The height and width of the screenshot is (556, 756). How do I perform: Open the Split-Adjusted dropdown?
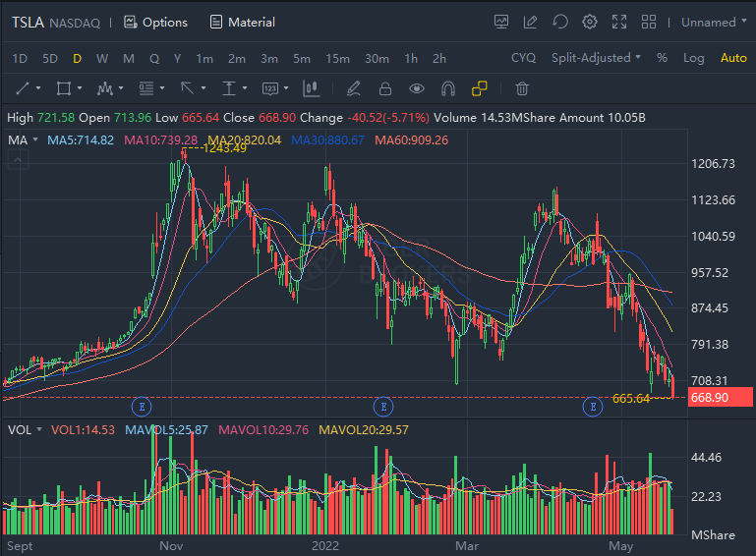(596, 58)
